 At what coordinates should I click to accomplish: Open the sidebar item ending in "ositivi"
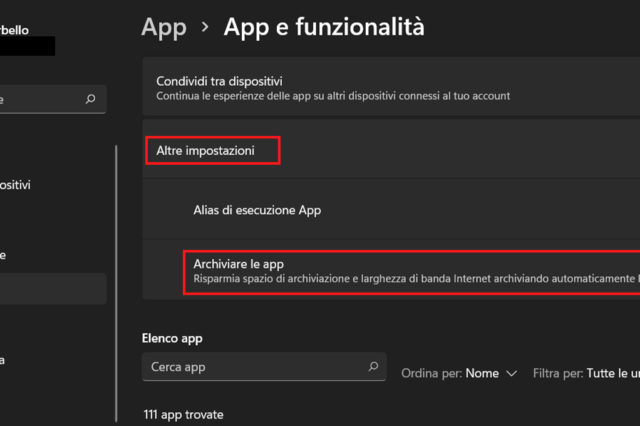(x=18, y=185)
